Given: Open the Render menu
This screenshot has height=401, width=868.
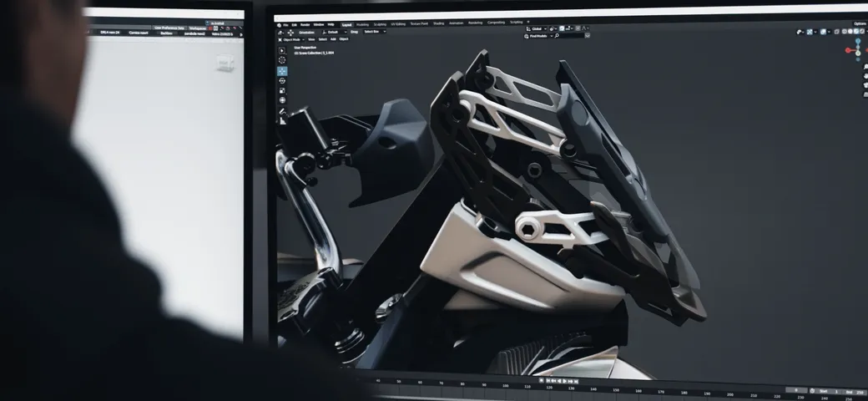Looking at the screenshot, I should [x=305, y=25].
